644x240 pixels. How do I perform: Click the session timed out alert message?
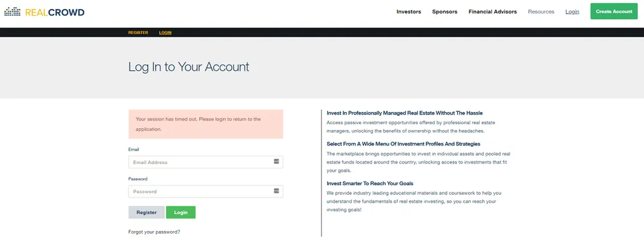206,124
